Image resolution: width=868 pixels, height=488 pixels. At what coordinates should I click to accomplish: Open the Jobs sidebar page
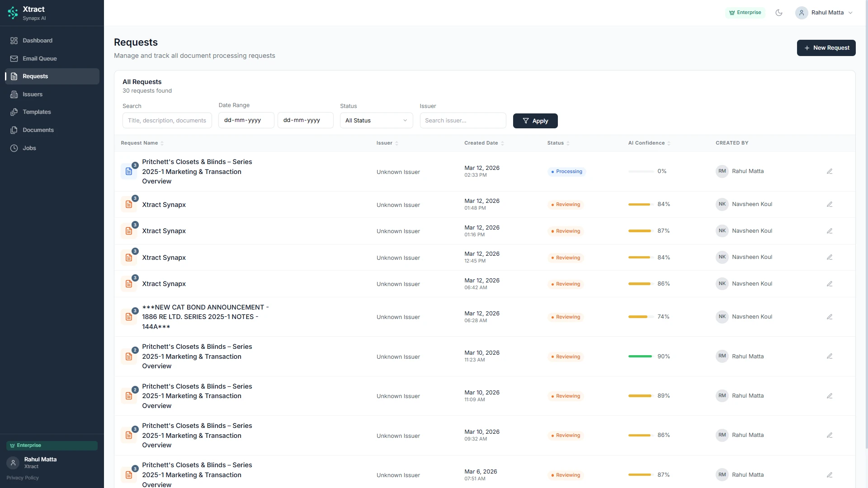(x=29, y=148)
